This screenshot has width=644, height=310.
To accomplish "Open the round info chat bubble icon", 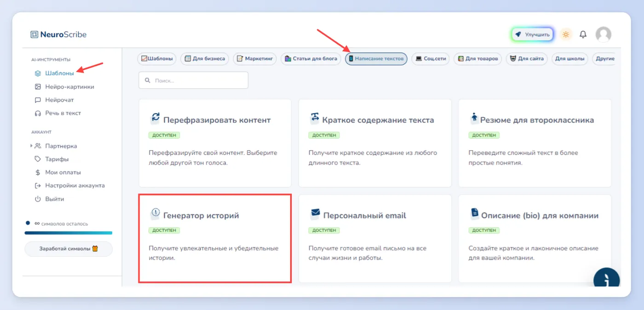I will point(606,280).
